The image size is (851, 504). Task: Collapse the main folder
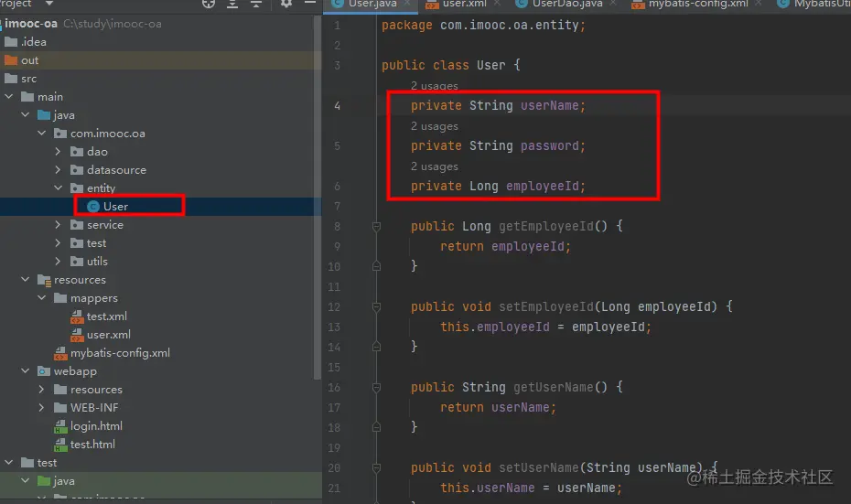pos(9,97)
